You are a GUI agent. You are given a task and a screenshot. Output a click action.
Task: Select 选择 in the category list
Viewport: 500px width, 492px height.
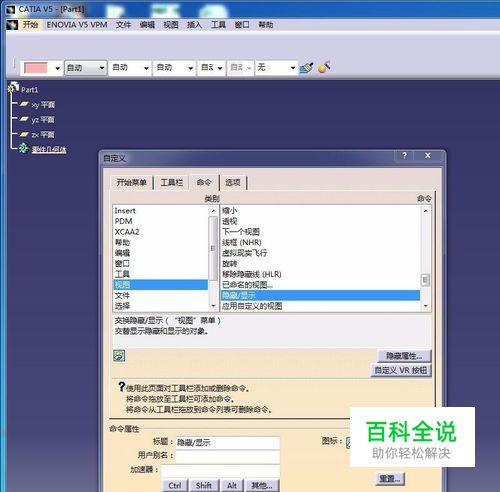[160, 306]
